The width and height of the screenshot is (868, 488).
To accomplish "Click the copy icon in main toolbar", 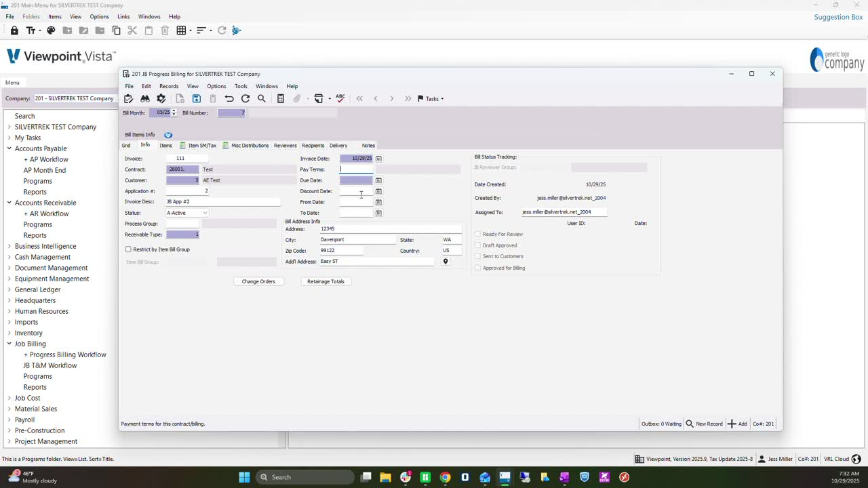I will coord(116,30).
